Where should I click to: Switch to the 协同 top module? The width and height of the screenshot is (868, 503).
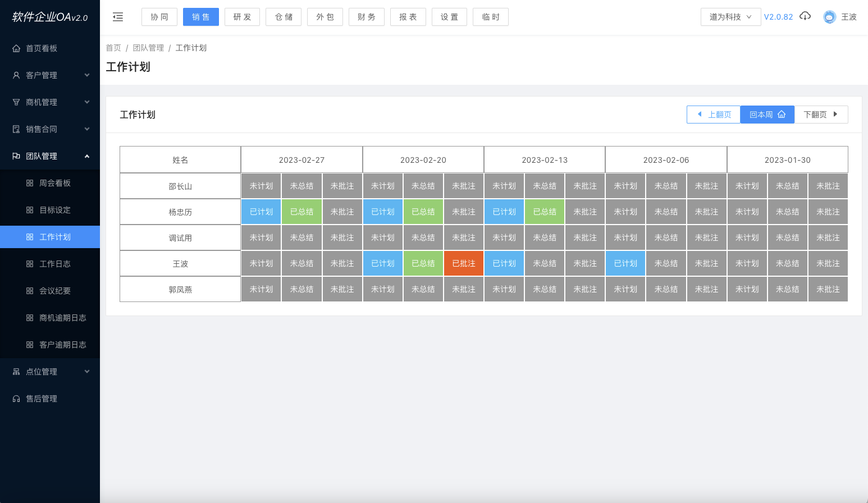point(159,17)
